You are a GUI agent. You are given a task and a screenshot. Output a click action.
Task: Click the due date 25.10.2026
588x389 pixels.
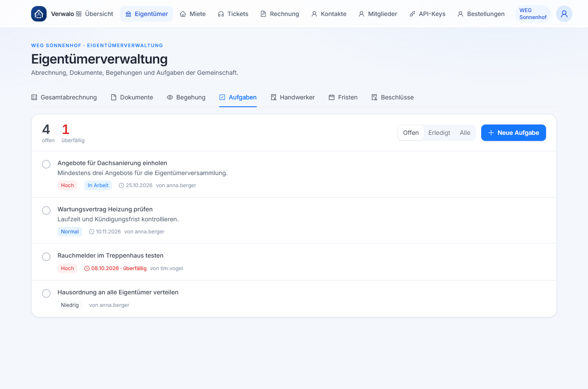pos(136,185)
